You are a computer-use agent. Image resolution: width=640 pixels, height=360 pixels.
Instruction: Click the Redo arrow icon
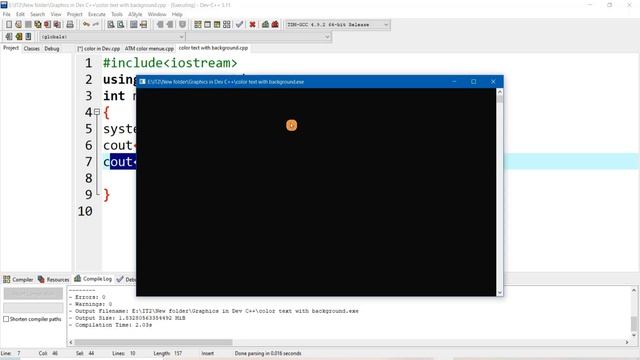tap(96, 24)
